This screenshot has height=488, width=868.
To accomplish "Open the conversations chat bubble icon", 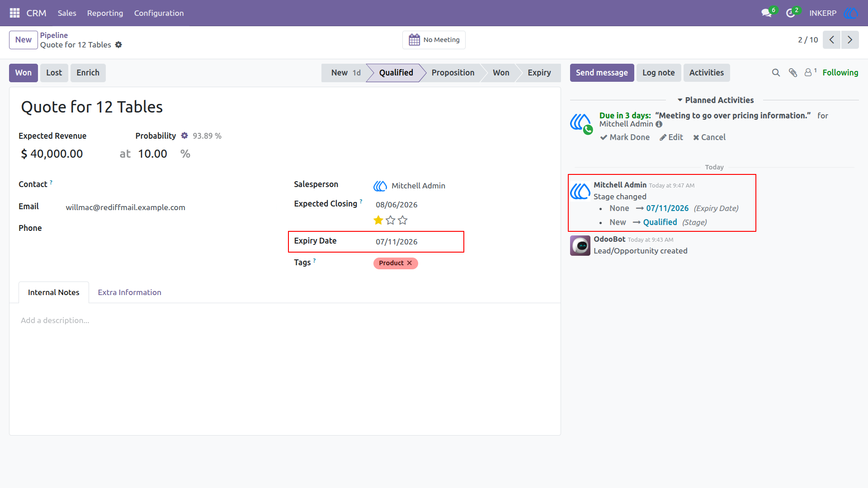I will click(766, 13).
